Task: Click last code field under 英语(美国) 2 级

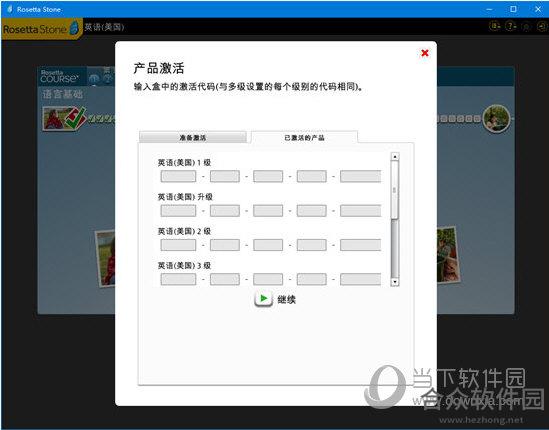Action: (x=360, y=245)
